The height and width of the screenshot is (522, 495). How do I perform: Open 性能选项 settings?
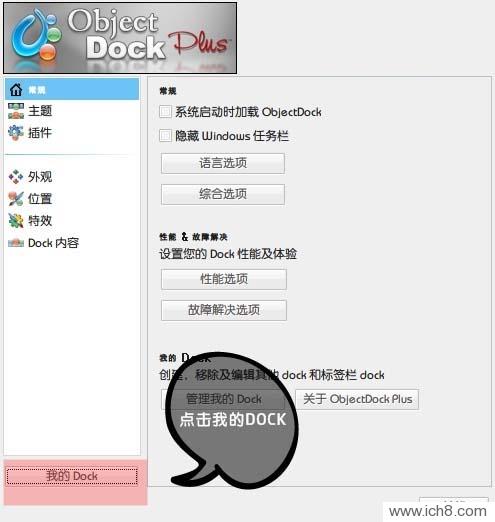tap(224, 279)
